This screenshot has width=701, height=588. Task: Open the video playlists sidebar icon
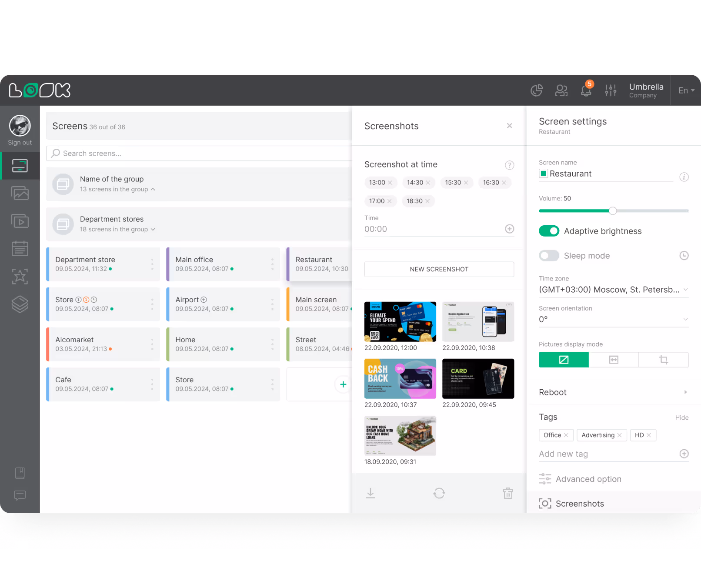20,221
